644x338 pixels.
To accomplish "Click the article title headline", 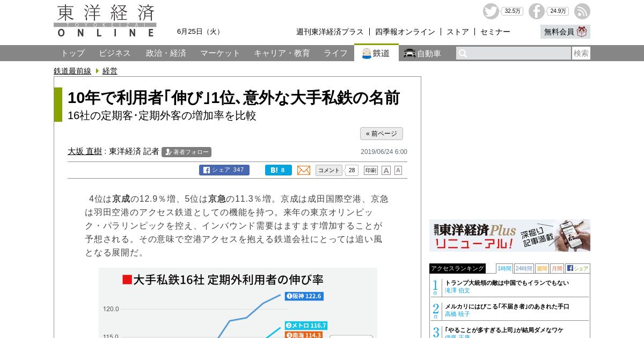I will coord(233,98).
